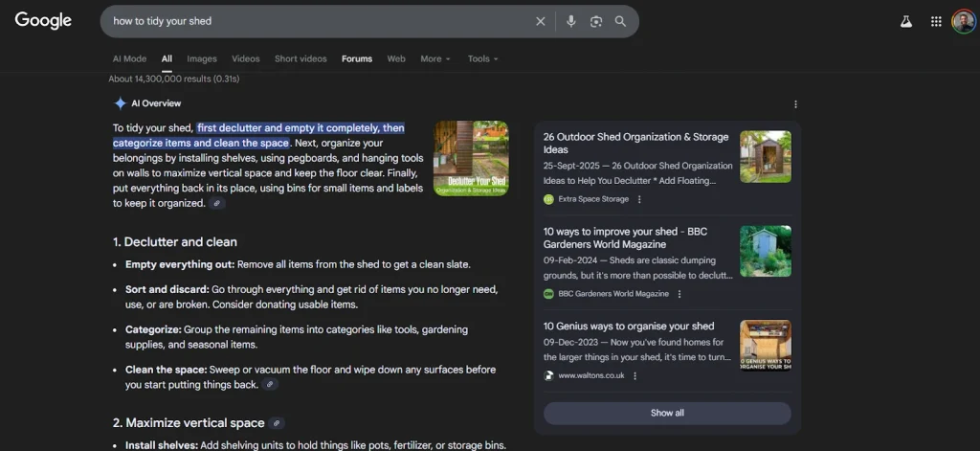
Task: Open Google Lens image search
Action: tap(596, 21)
